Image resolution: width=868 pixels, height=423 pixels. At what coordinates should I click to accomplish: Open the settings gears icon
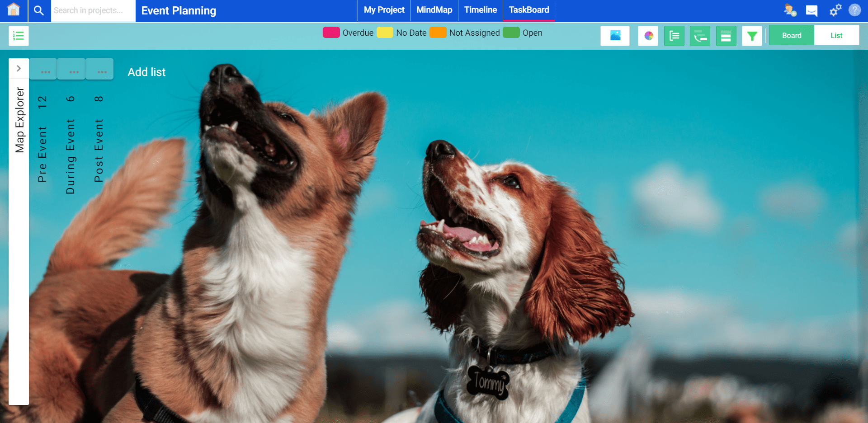(x=835, y=10)
